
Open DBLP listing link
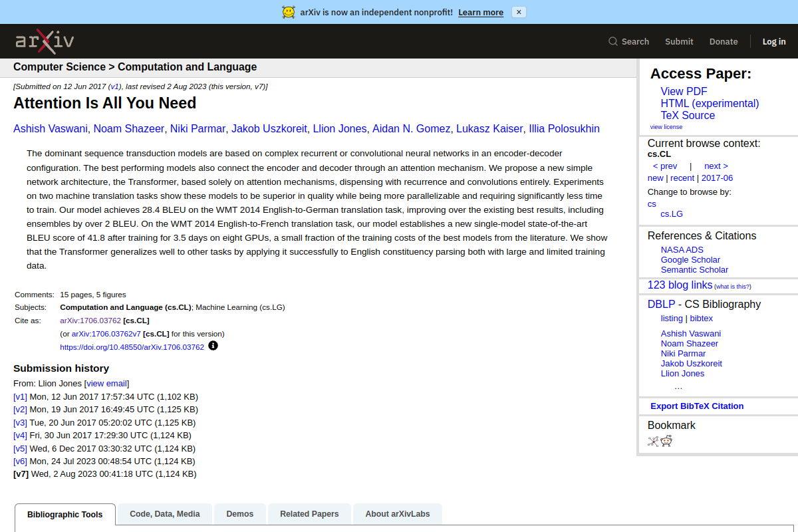(x=672, y=318)
